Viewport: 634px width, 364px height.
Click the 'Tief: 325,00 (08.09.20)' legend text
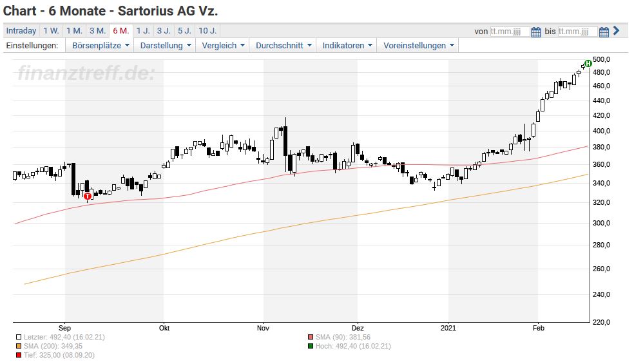(59, 356)
